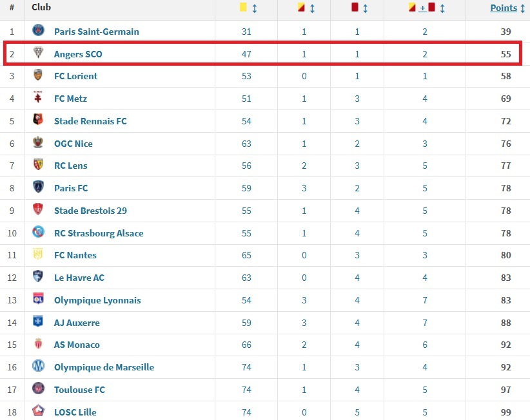
Task: Click the Angers SCO club crest
Action: [x=38, y=53]
